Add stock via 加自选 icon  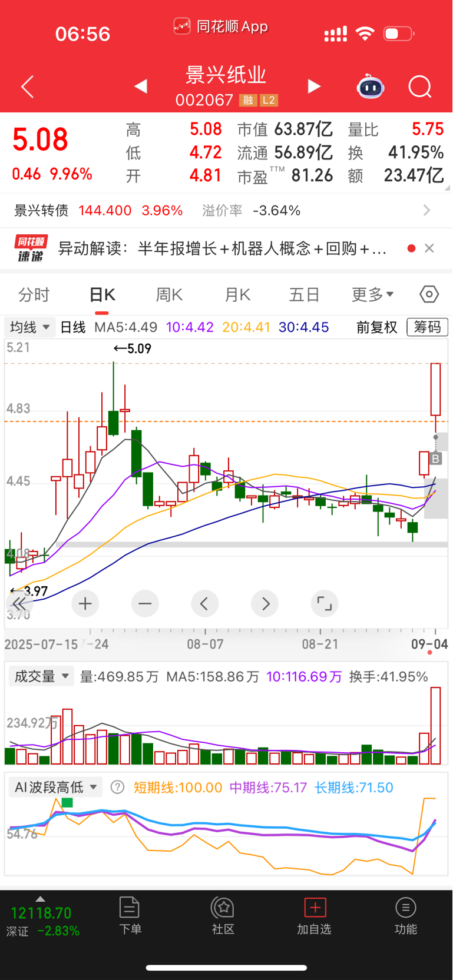click(315, 915)
